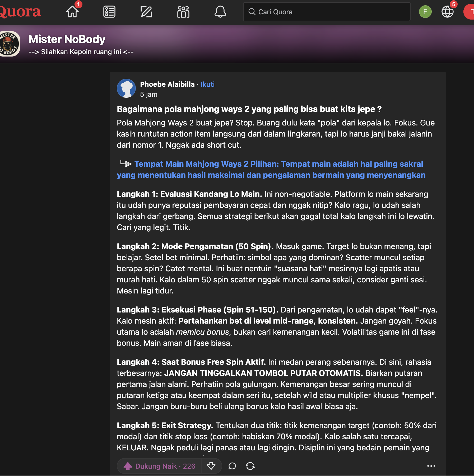
Task: Open the Spaces people icon
Action: pos(183,12)
